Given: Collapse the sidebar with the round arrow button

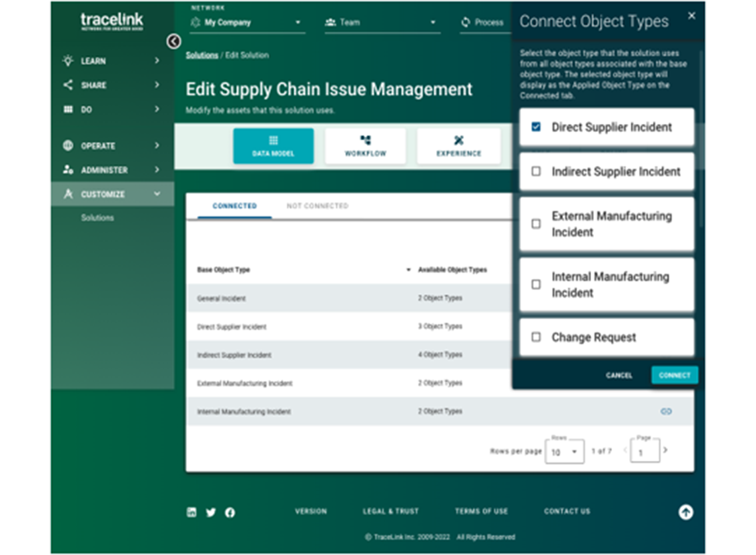Looking at the screenshot, I should (x=173, y=42).
